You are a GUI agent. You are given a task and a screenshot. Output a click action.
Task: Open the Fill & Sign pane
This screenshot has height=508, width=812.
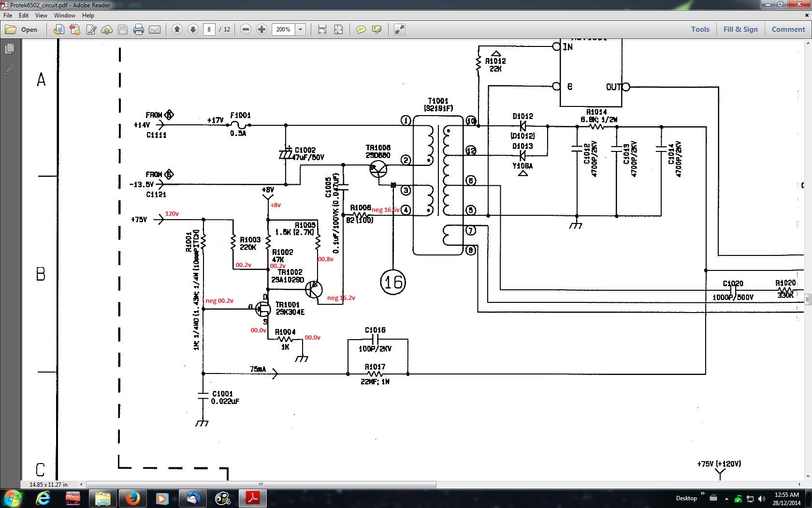740,30
